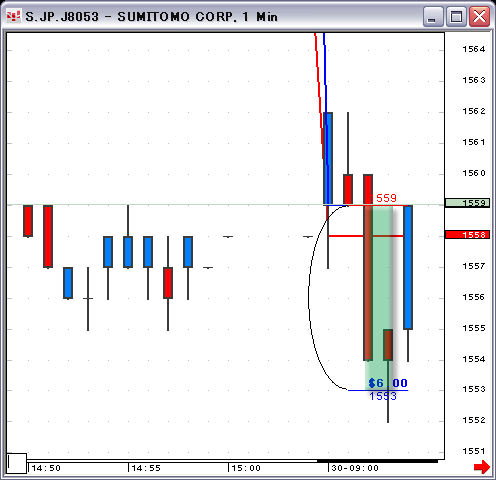This screenshot has height=480, width=496.
Task: Click the 1555 price axis label
Action: [x=474, y=328]
